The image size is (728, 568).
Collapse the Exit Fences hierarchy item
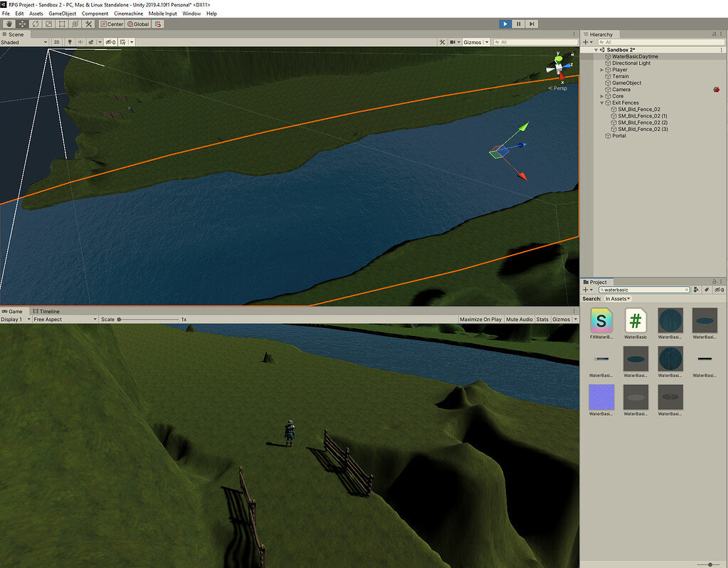coord(601,102)
